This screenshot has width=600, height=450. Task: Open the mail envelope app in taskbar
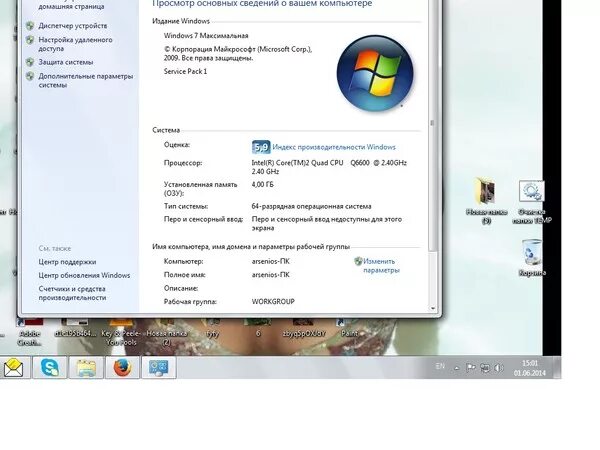(13, 368)
